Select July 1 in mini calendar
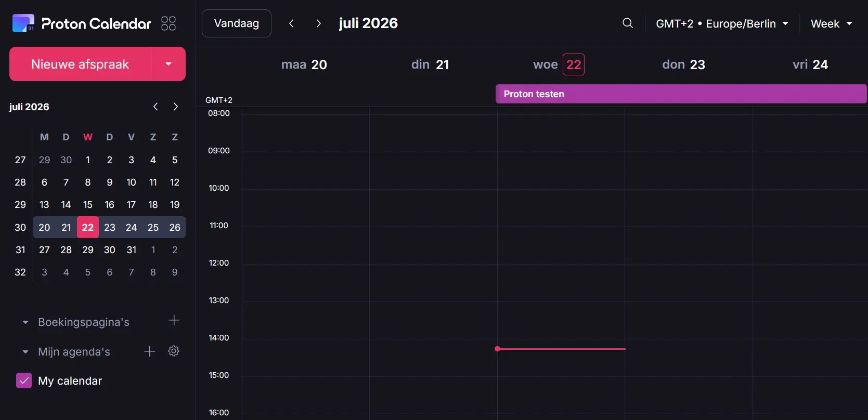The height and width of the screenshot is (420, 868). (x=88, y=160)
